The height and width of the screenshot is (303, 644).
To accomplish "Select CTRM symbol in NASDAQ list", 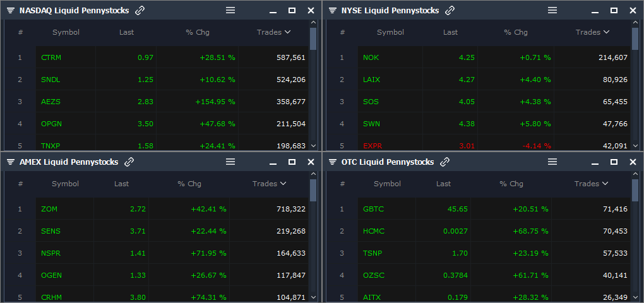I will [51, 57].
